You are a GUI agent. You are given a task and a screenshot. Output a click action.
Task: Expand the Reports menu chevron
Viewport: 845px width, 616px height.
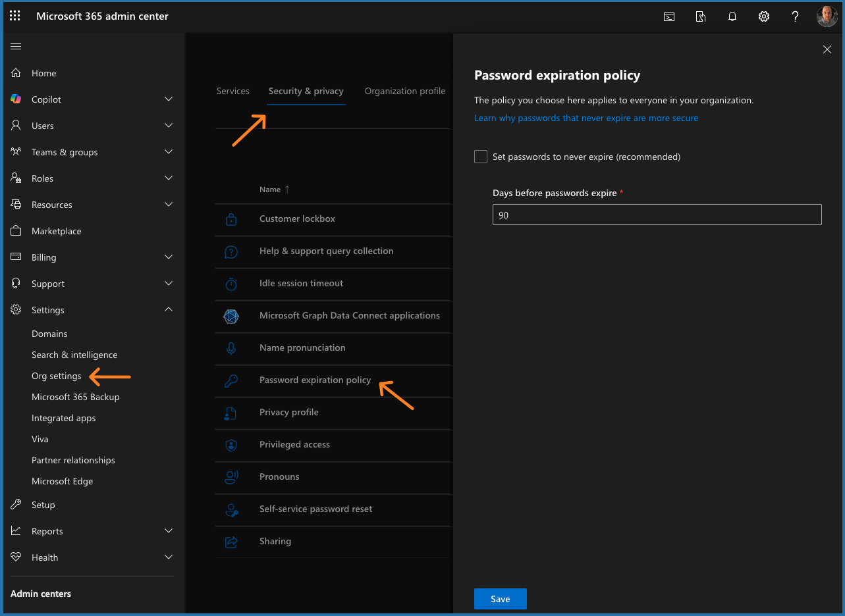pos(169,531)
